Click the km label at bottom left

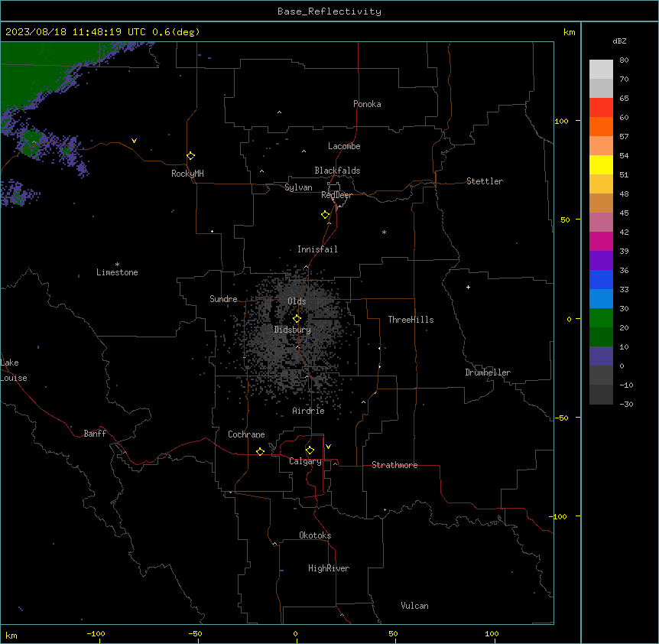click(x=11, y=636)
